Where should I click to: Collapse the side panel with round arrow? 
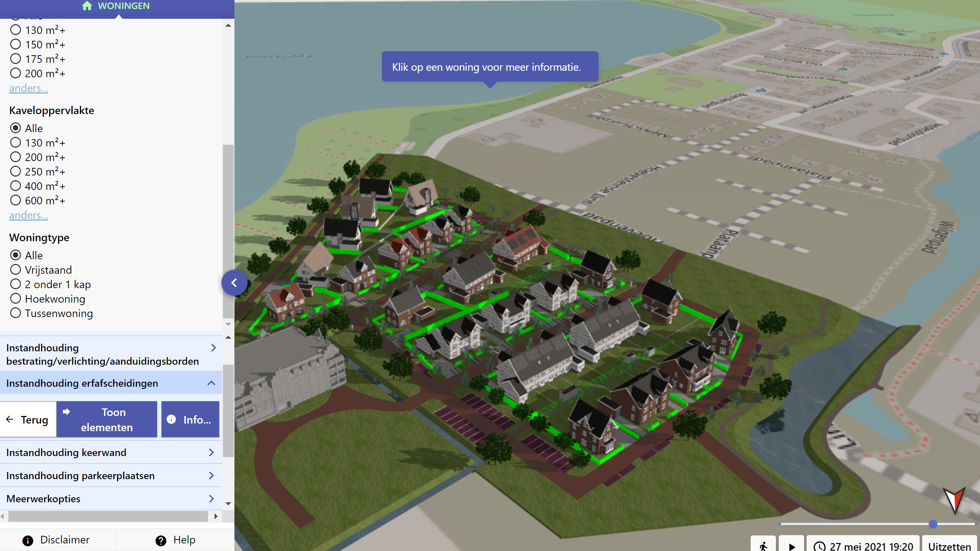234,282
